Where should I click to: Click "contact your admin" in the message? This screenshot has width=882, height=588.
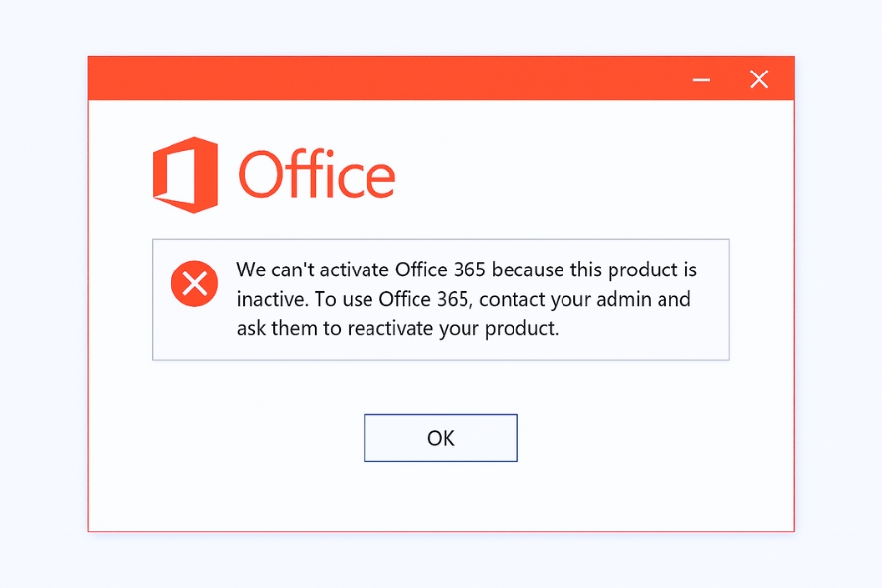point(568,299)
